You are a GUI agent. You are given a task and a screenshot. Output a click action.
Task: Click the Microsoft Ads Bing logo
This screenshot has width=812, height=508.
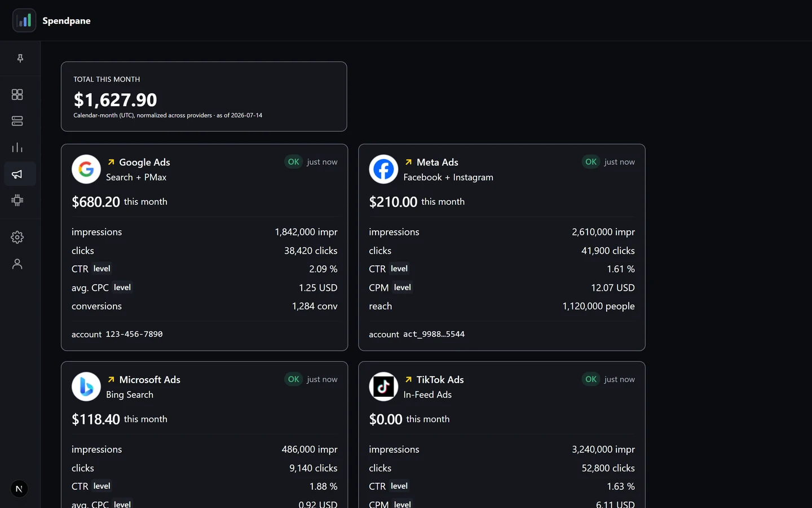click(x=86, y=386)
